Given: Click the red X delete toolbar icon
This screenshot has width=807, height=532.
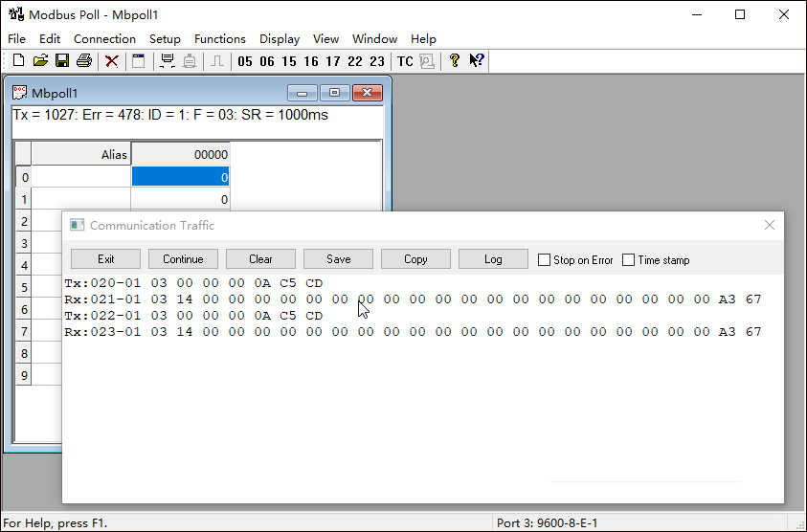Looking at the screenshot, I should (111, 61).
